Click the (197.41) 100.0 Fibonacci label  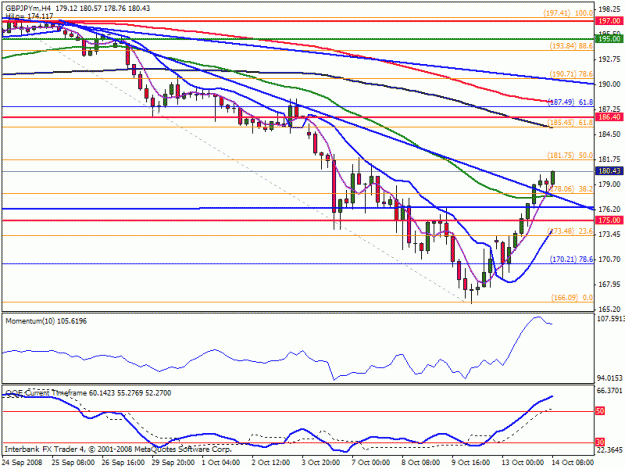tap(568, 13)
